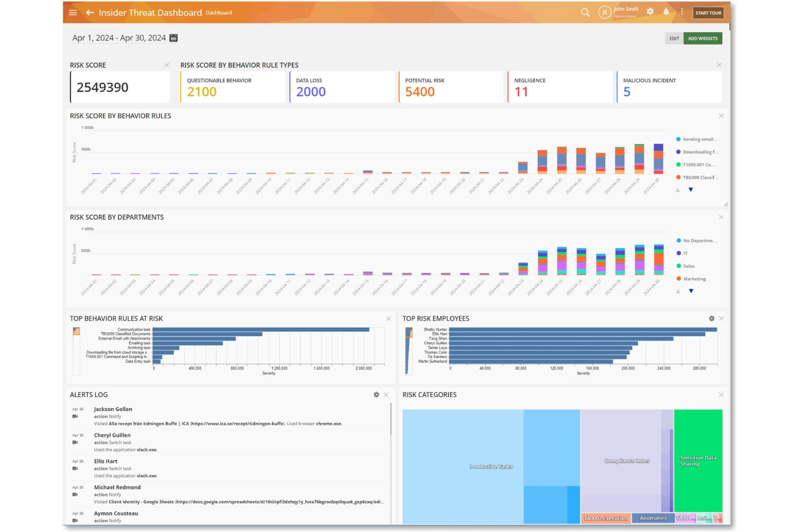Click the down triangle under the departments legend

pyautogui.click(x=691, y=291)
